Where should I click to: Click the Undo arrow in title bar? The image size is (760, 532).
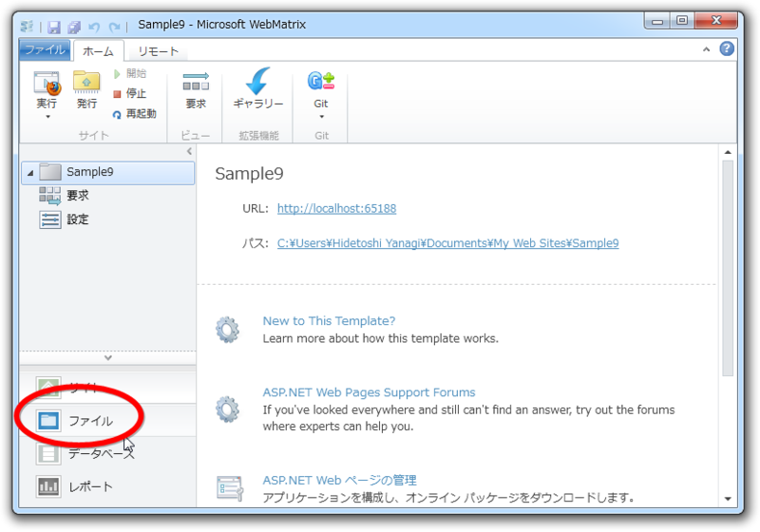94,27
